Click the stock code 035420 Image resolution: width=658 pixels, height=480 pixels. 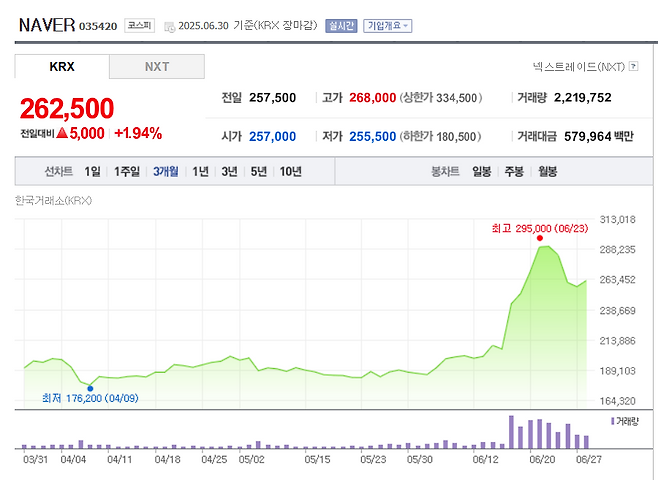click(x=98, y=26)
